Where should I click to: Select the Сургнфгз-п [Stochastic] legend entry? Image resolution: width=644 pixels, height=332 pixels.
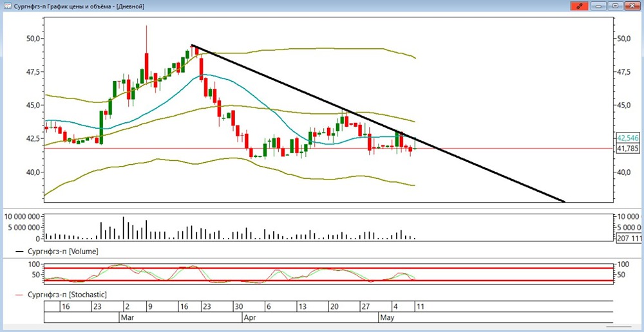[x=61, y=294]
